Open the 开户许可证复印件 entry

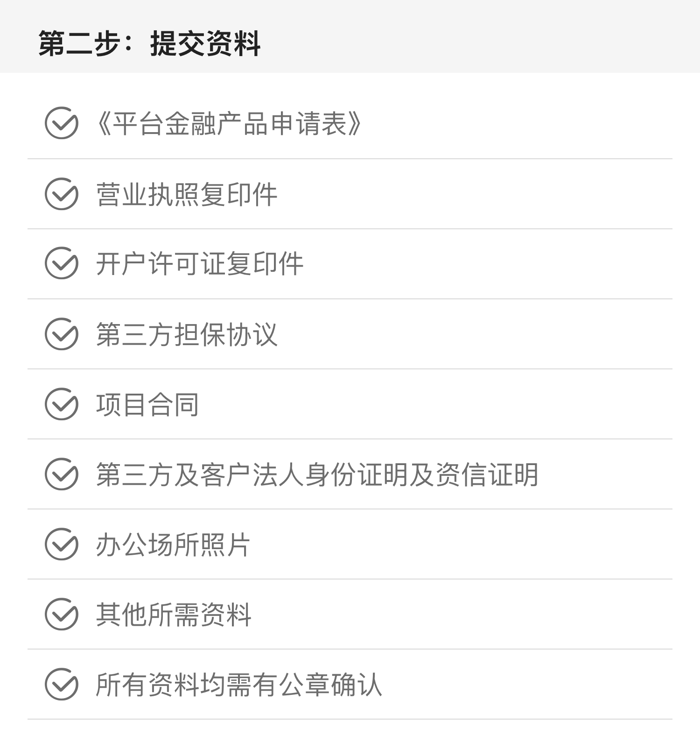350,264
